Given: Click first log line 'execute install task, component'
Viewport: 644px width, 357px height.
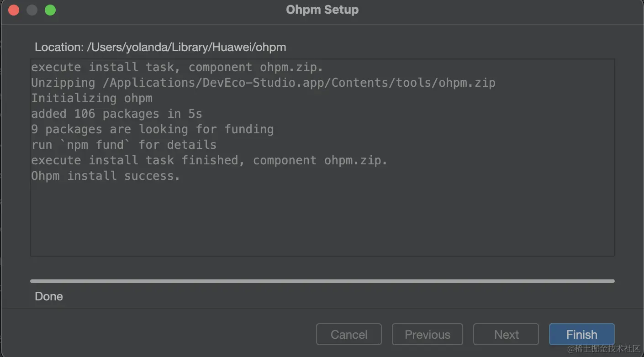Looking at the screenshot, I should pos(177,67).
